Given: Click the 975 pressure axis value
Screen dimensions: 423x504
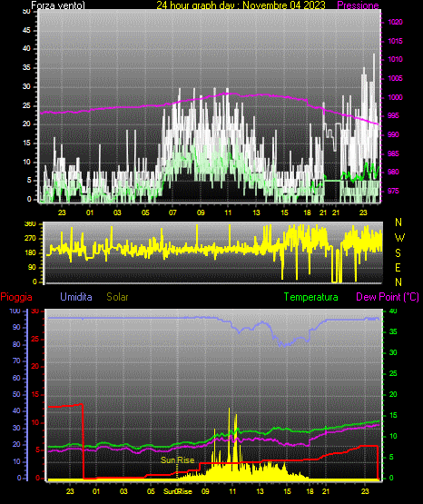Looking at the screenshot, I should (393, 191).
